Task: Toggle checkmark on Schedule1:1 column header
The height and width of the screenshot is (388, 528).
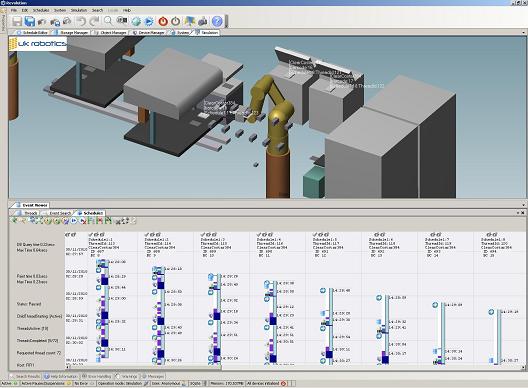Action: (90, 234)
